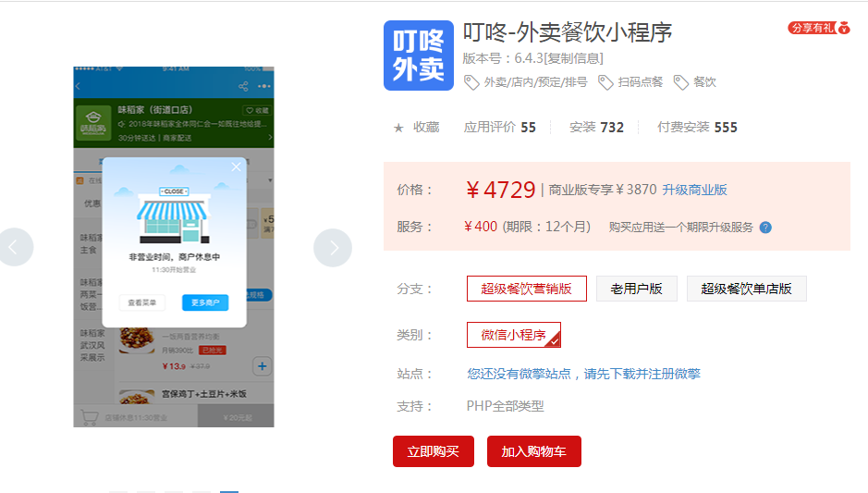Click the shopping cart icon in the preview footer
The height and width of the screenshot is (493, 868).
point(89,417)
